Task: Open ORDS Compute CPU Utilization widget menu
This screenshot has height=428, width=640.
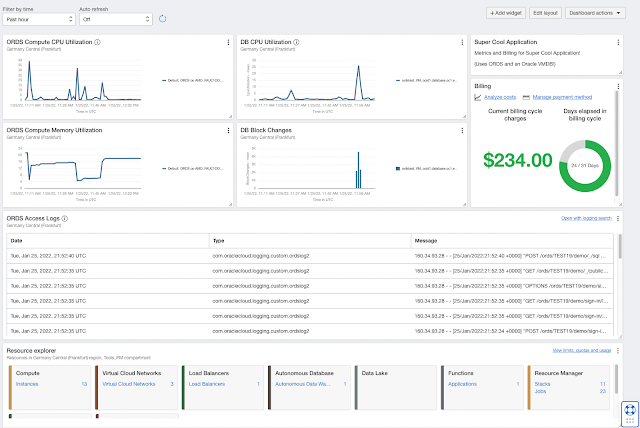Action: (228, 42)
